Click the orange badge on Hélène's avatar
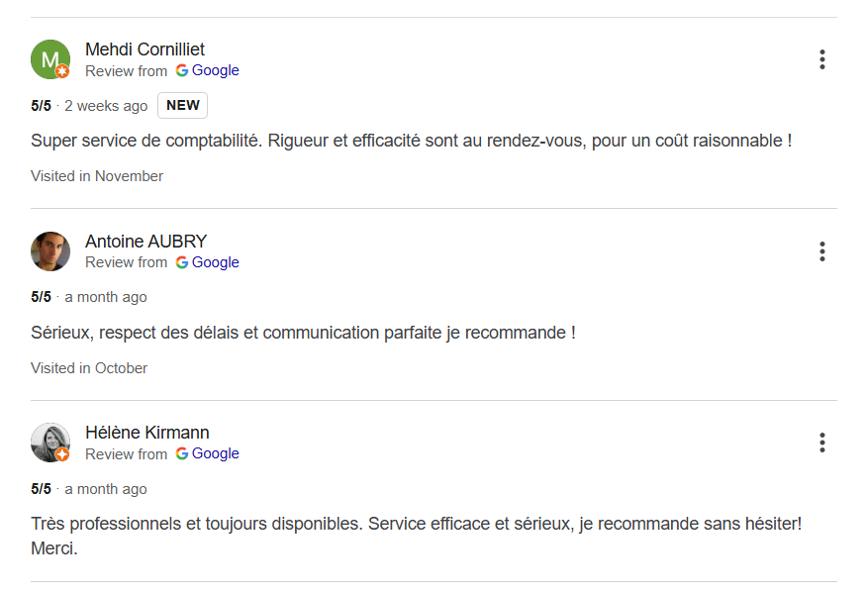Image resolution: width=868 pixels, height=594 pixels. pos(62,454)
